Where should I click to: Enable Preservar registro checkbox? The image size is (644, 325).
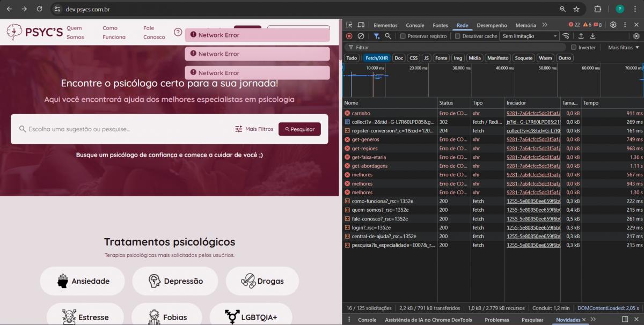403,36
